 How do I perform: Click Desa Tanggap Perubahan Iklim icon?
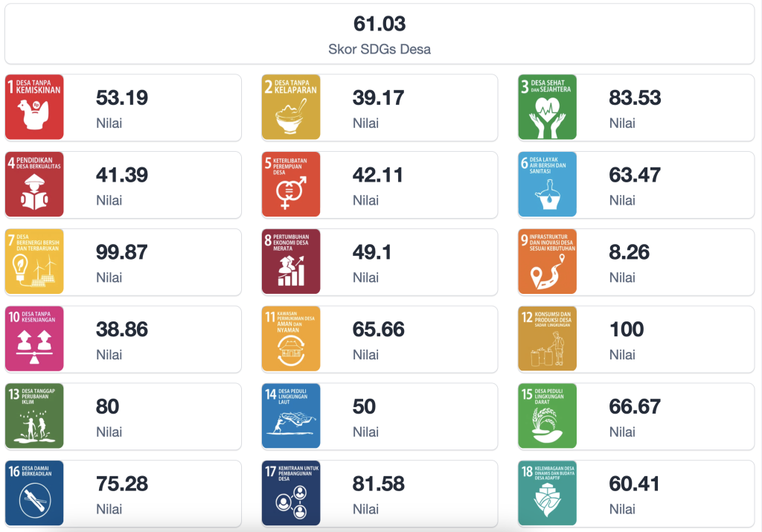pyautogui.click(x=34, y=416)
